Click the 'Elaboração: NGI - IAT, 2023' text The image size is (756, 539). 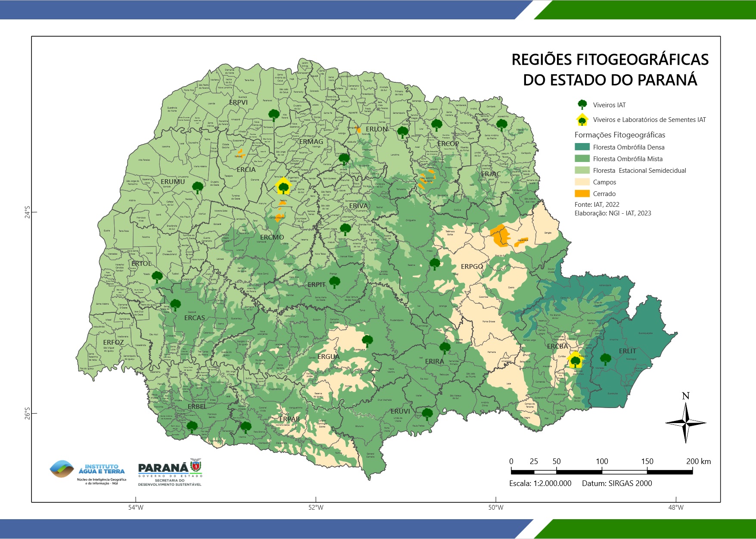613,213
